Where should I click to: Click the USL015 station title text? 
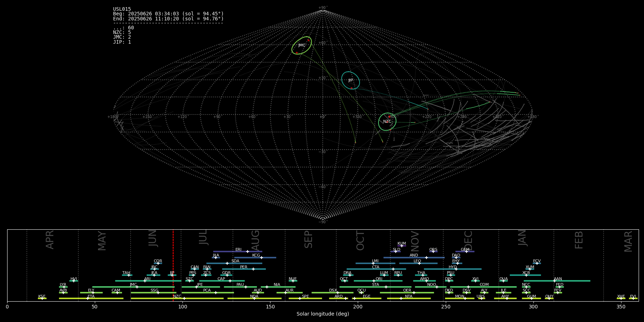(x=122, y=9)
